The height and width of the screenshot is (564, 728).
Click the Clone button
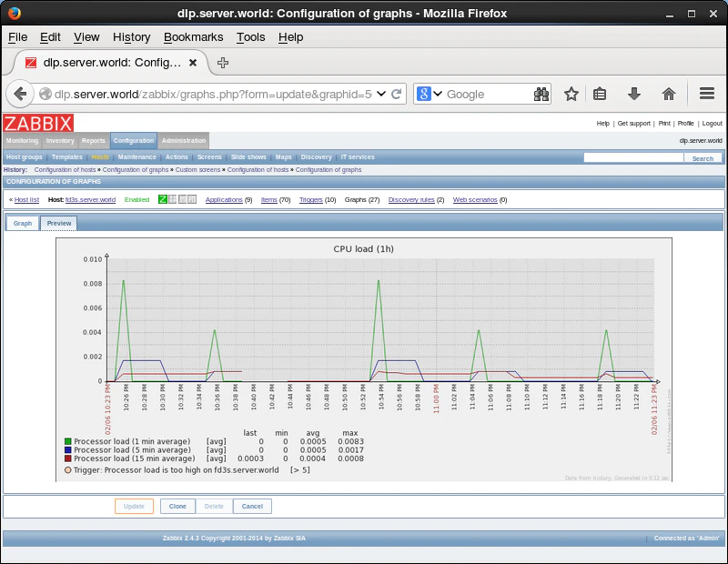click(x=177, y=507)
